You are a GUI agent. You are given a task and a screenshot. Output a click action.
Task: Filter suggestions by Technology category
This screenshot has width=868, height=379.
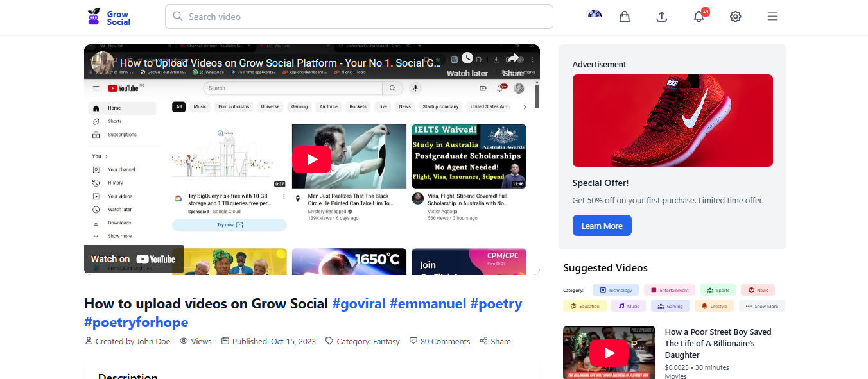[x=616, y=290]
